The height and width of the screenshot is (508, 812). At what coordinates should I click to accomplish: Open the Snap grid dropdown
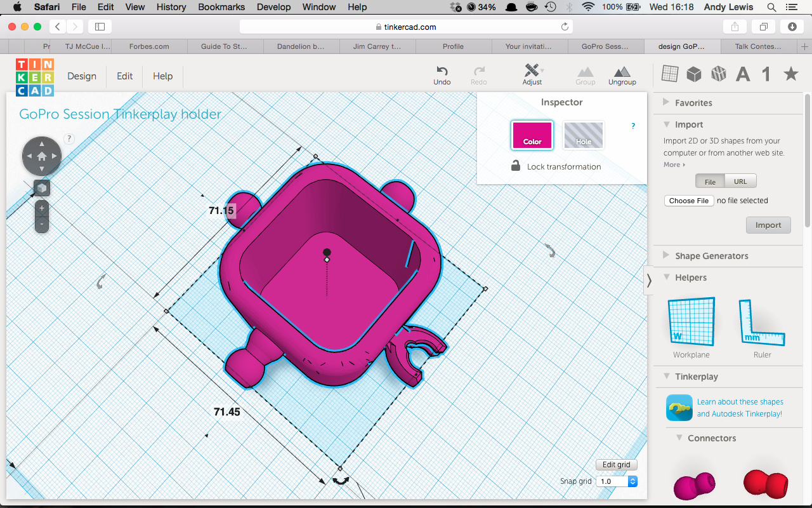(x=616, y=481)
